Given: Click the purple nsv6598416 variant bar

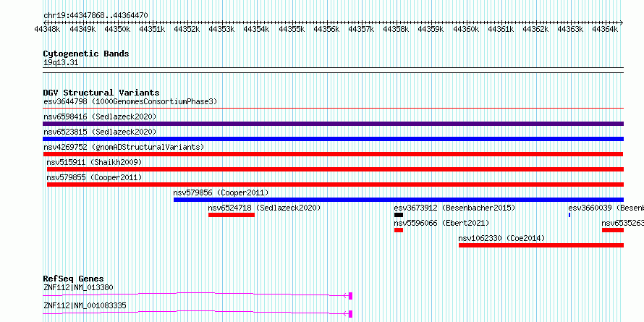Looking at the screenshot, I should (x=333, y=124).
